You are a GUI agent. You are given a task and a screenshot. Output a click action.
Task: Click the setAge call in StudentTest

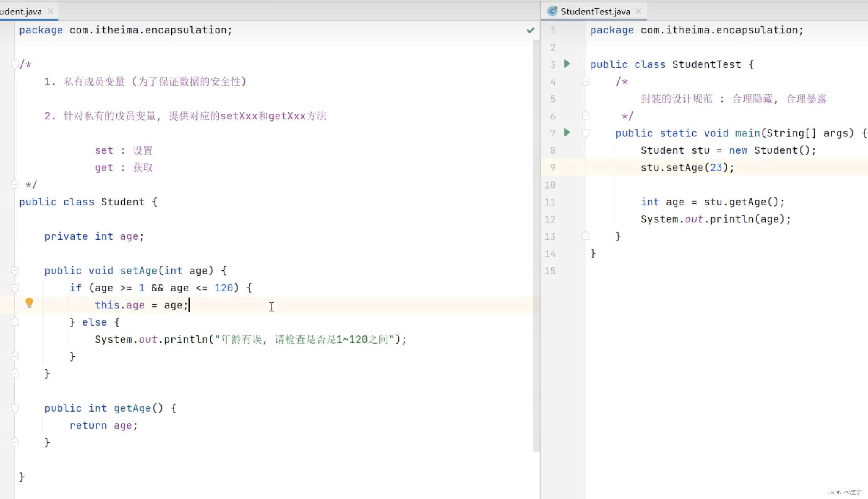click(684, 167)
